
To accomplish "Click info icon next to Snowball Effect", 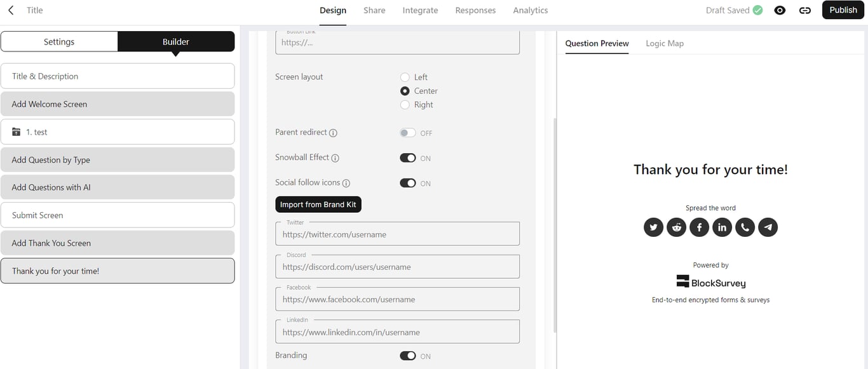I will point(336,158).
